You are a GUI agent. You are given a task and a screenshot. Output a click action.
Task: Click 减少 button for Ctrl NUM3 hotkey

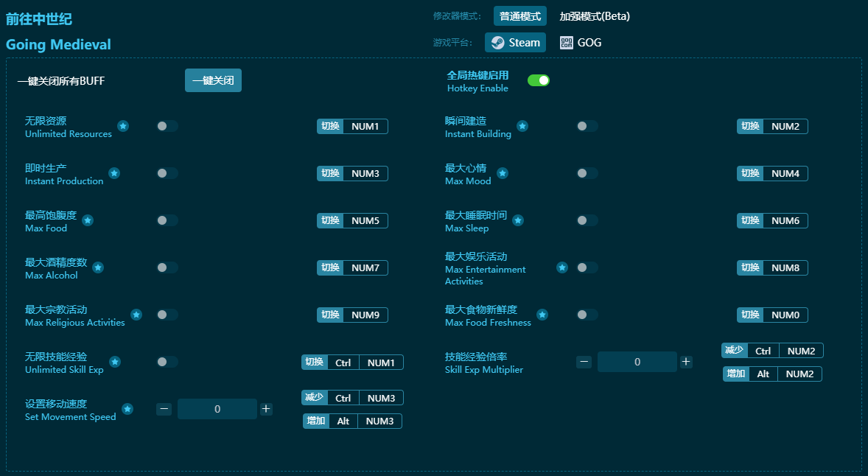click(315, 397)
